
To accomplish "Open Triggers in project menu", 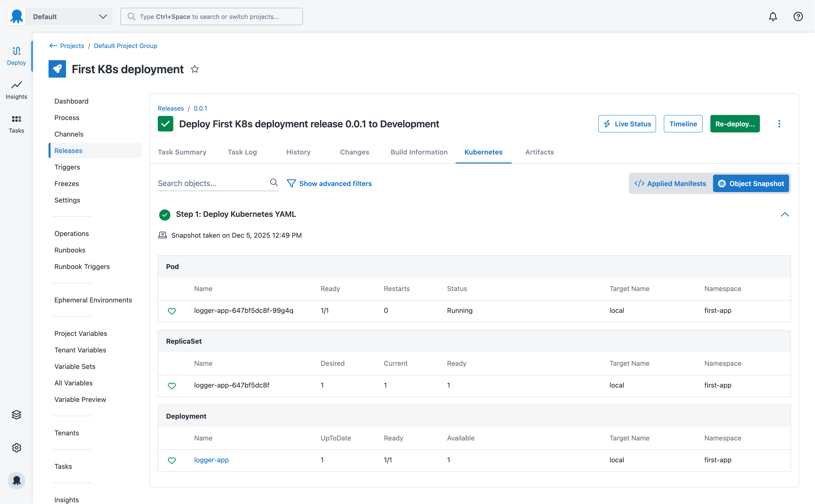I will pos(67,167).
